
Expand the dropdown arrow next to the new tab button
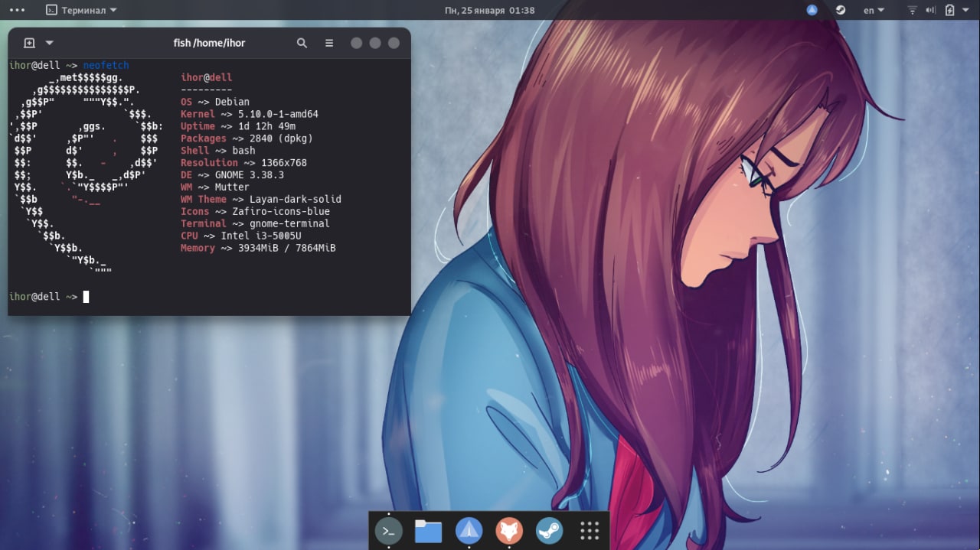click(50, 43)
